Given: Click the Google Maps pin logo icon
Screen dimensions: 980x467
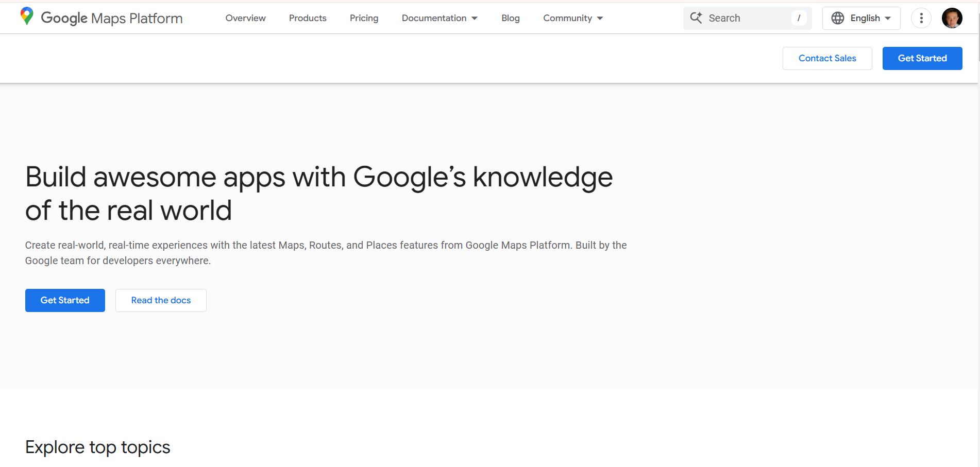Looking at the screenshot, I should (27, 16).
